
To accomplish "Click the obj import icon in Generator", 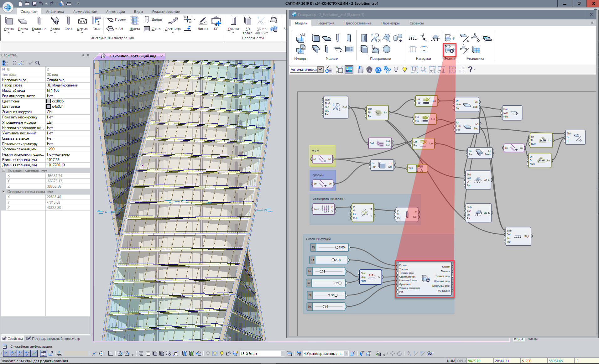I will (300, 38).
